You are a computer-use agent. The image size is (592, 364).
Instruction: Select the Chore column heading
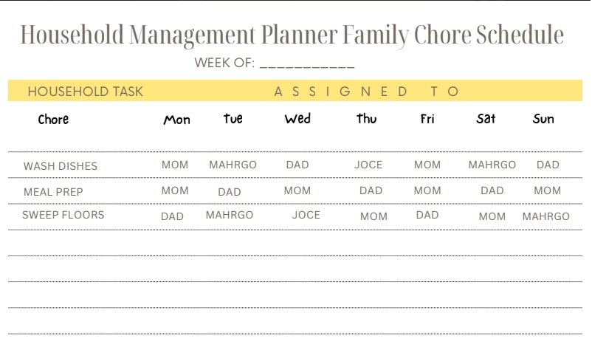coord(53,120)
